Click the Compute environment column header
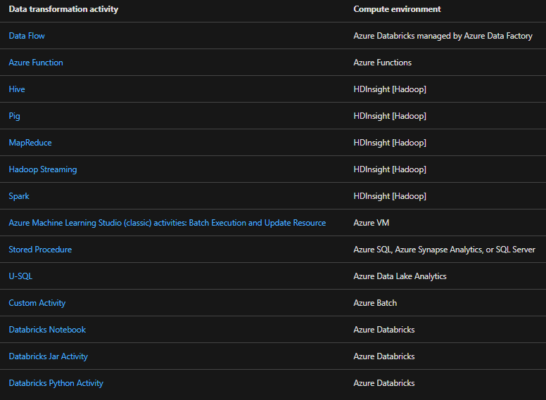The width and height of the screenshot is (546, 400). click(397, 9)
